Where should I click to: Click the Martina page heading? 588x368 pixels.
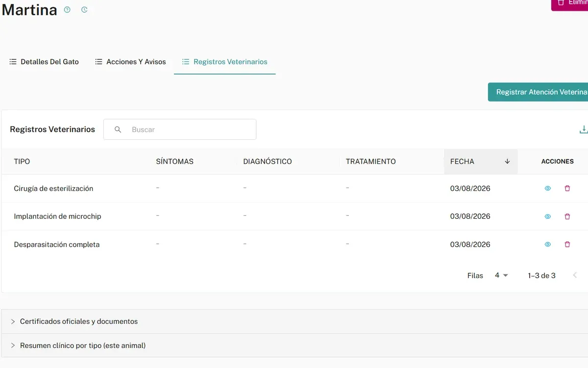pos(29,10)
